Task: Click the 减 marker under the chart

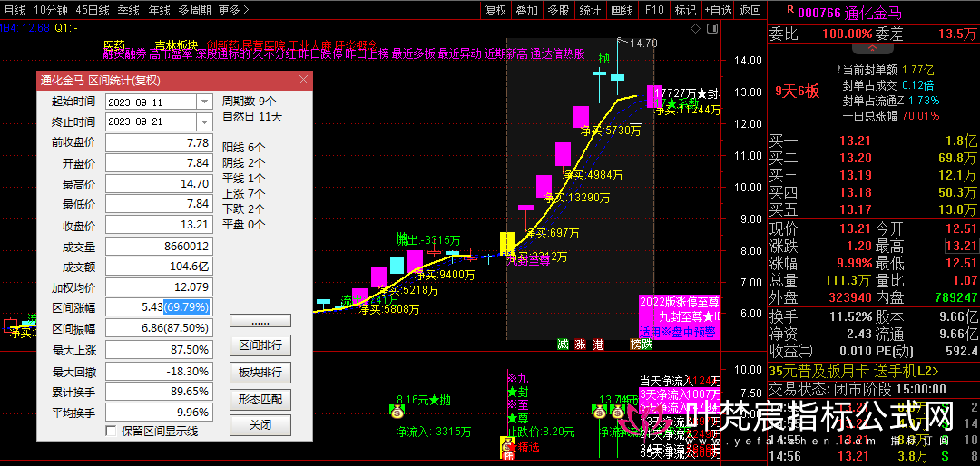Action: tap(563, 345)
